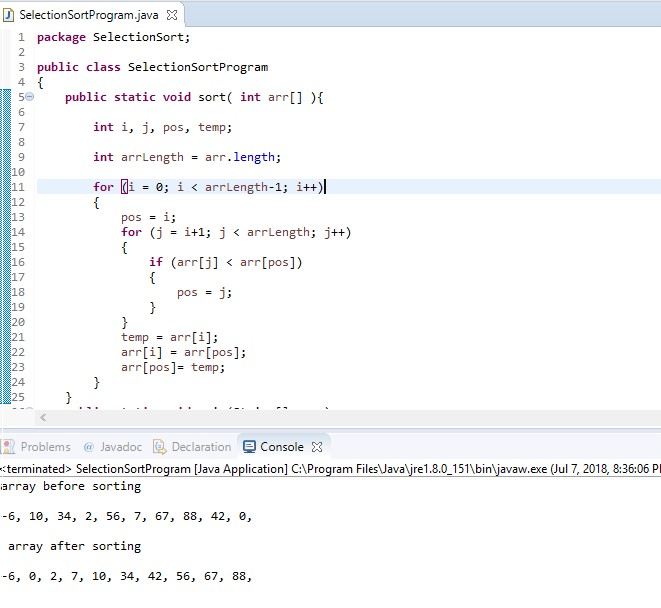
Task: Open the Declaration view tab
Action: [x=201, y=447]
